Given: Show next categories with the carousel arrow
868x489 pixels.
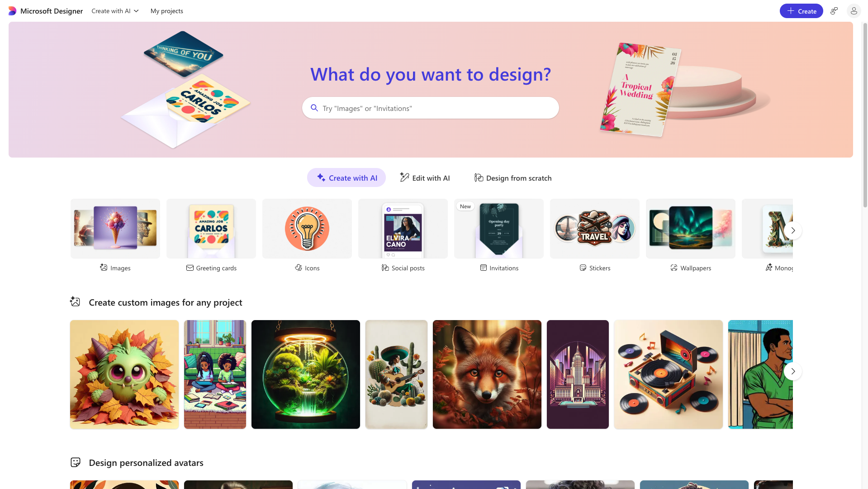Looking at the screenshot, I should click(792, 230).
